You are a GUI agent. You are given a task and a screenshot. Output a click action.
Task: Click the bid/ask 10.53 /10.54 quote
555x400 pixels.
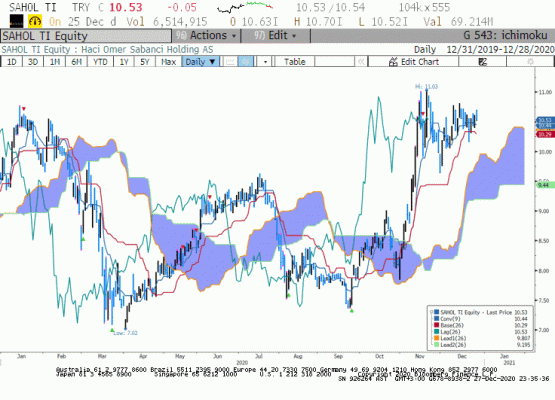[x=330, y=7]
